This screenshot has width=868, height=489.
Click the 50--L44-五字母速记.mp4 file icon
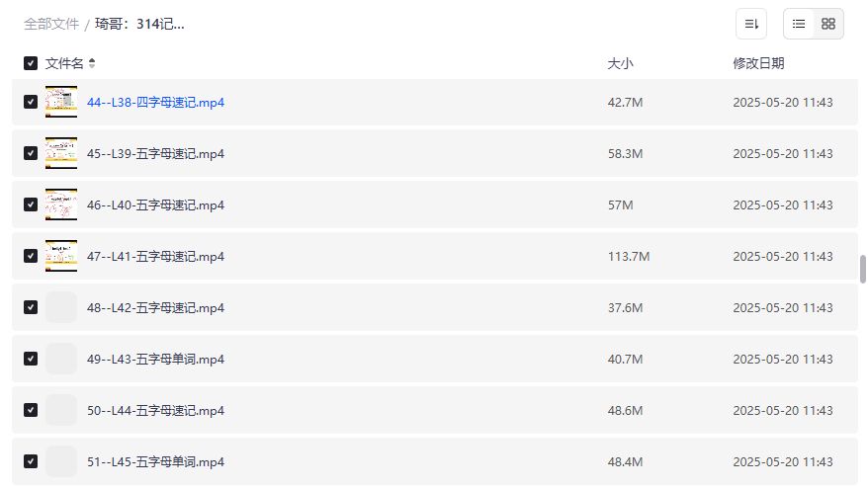click(61, 409)
